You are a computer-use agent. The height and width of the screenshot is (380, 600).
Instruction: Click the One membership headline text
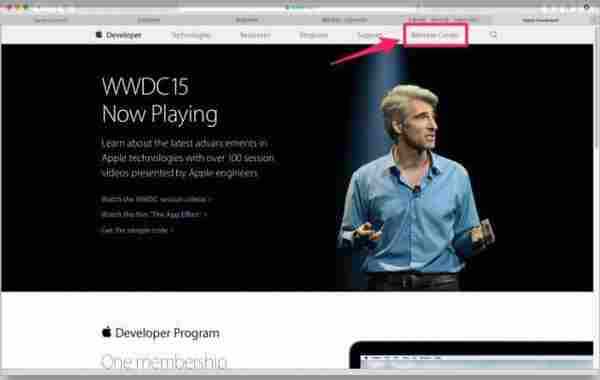(164, 361)
